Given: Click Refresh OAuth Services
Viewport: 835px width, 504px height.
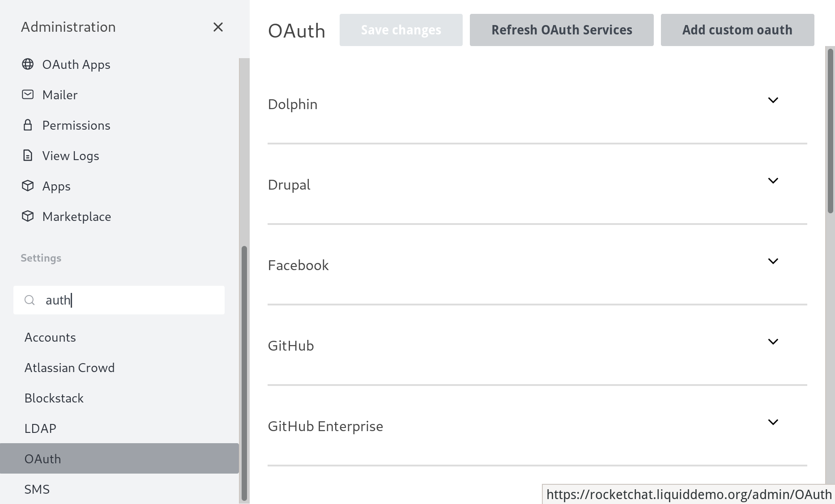Looking at the screenshot, I should [561, 30].
